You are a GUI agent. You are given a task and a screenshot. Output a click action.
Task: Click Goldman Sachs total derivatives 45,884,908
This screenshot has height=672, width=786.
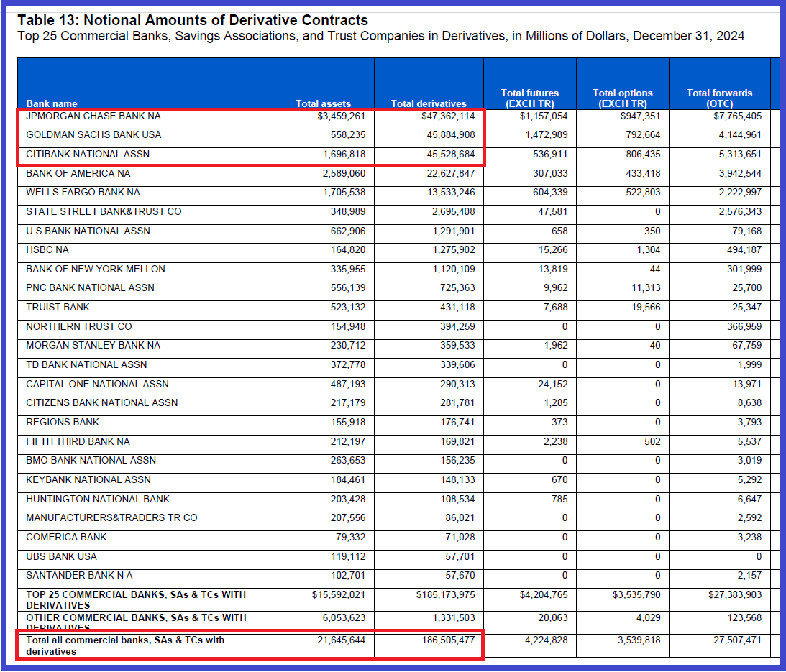coord(451,135)
